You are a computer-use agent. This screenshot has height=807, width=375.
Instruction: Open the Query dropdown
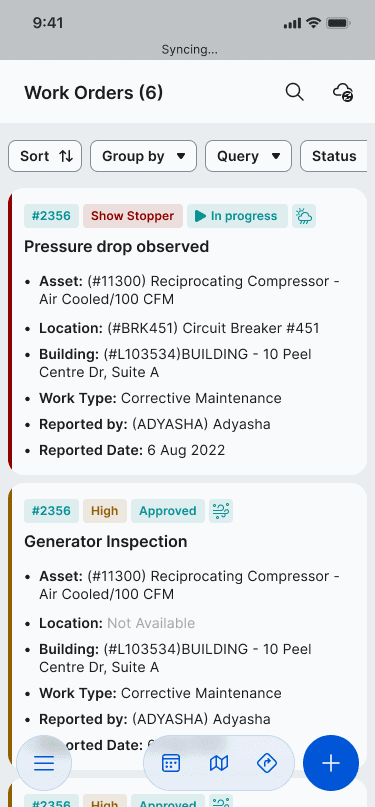[248, 156]
